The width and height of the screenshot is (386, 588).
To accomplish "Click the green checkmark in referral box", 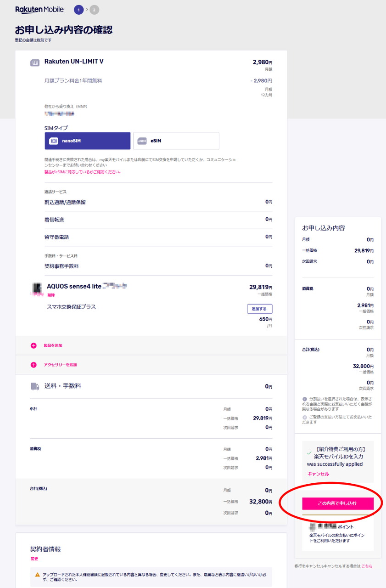I will 309,453.
